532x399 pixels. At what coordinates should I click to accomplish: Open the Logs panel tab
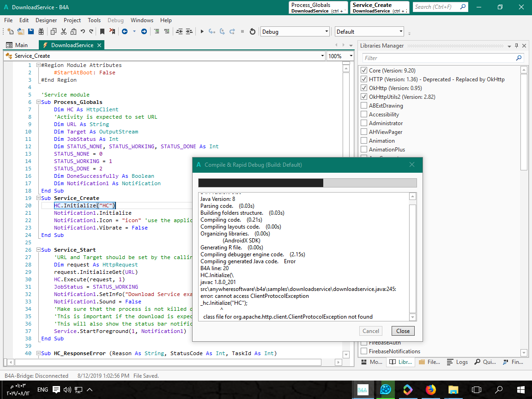(458, 362)
